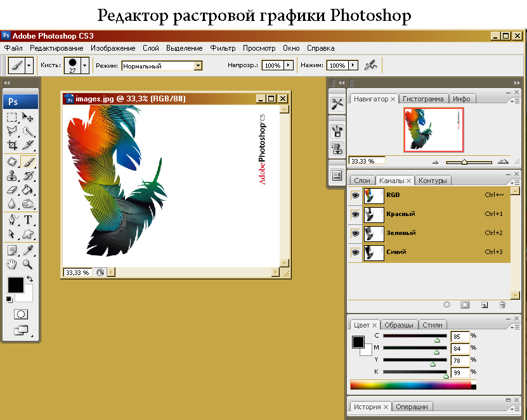Open the Navigator panel options menu
The image size is (527, 420).
pos(514,101)
